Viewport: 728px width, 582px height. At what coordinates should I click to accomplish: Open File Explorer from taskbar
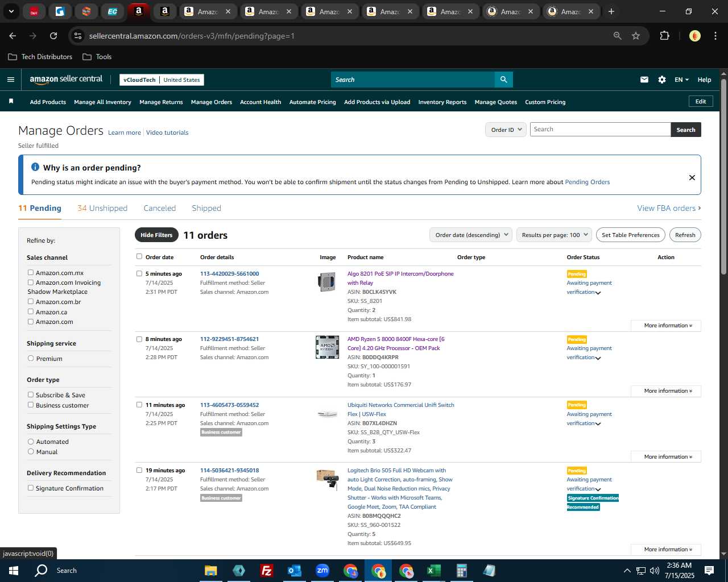coord(211,571)
